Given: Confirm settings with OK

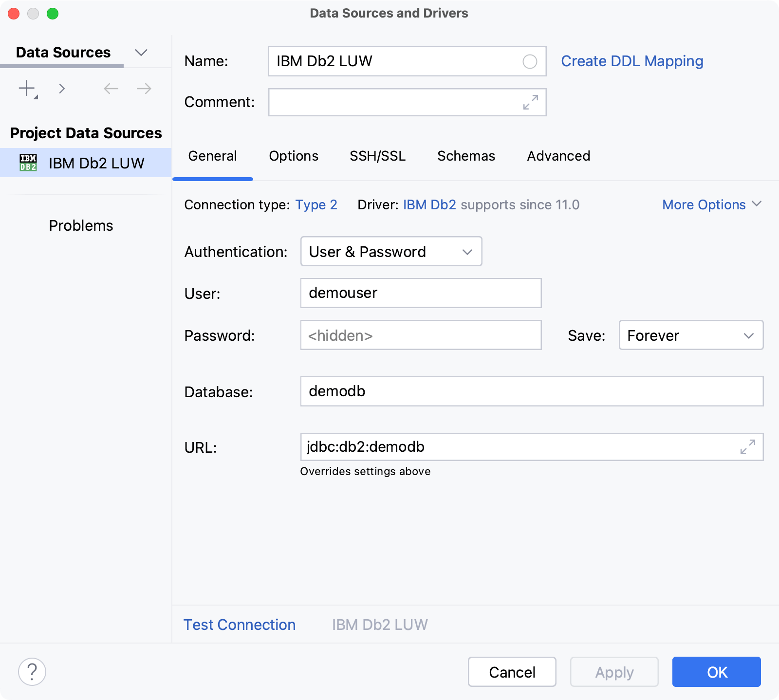Looking at the screenshot, I should tap(716, 672).
